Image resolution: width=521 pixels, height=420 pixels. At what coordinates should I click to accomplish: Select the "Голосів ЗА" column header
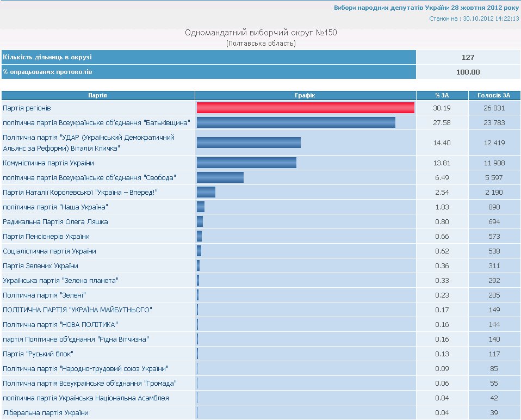(494, 95)
